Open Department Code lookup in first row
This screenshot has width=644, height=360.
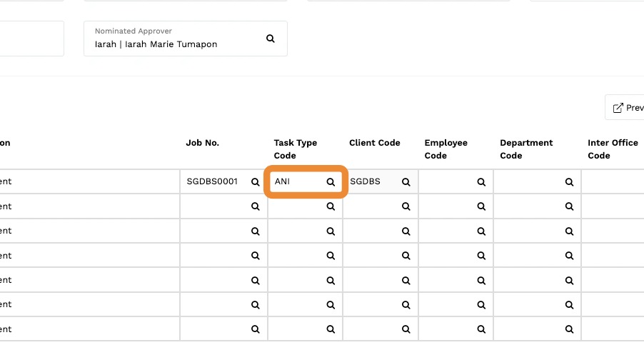click(x=569, y=181)
